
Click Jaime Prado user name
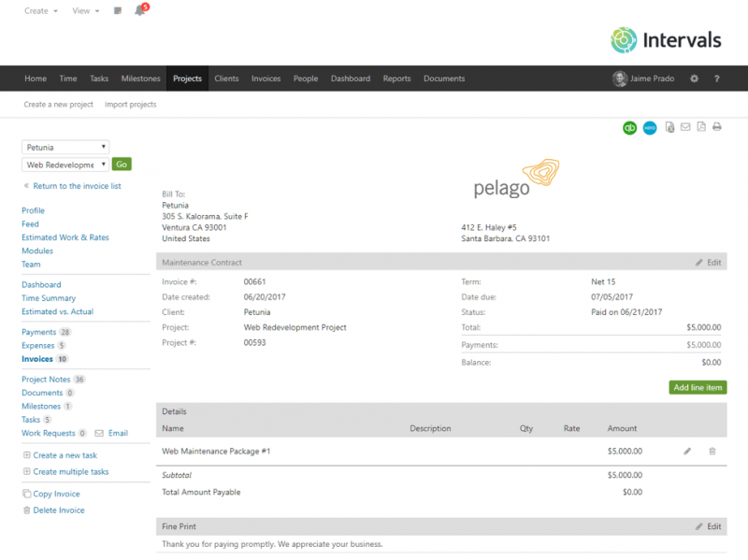[x=652, y=79]
